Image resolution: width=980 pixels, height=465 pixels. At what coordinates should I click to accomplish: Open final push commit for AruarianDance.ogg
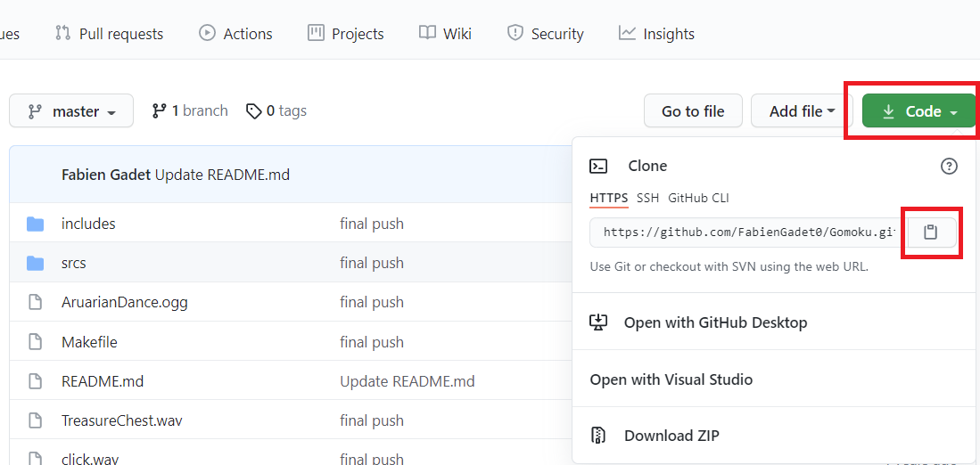click(372, 302)
